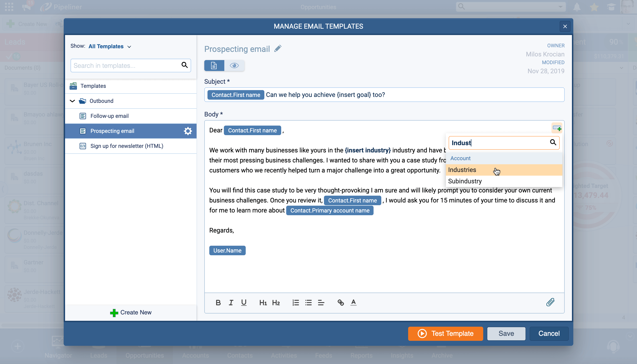Switch to preview mode with eye icon
This screenshot has height=364, width=637.
coord(234,66)
